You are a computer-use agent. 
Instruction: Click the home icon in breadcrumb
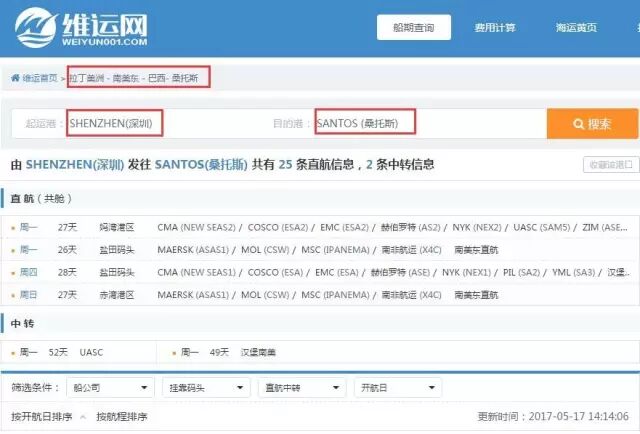pyautogui.click(x=16, y=78)
